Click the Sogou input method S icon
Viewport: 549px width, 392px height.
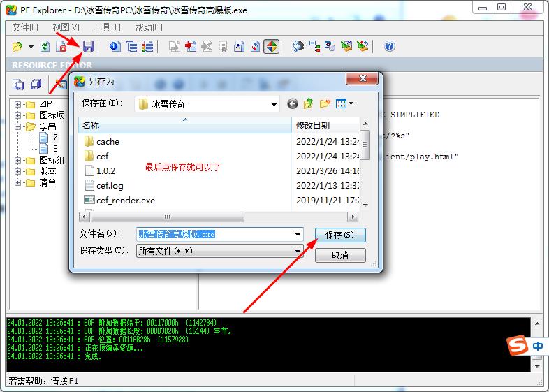point(516,346)
